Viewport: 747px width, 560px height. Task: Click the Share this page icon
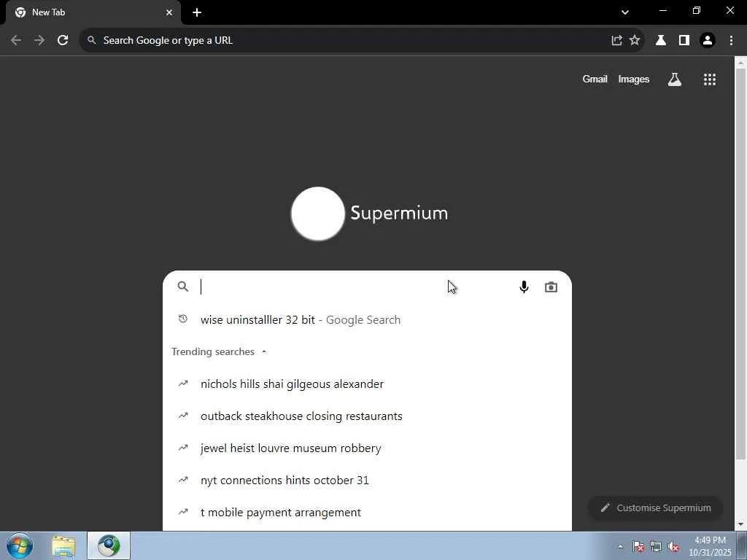pos(616,41)
